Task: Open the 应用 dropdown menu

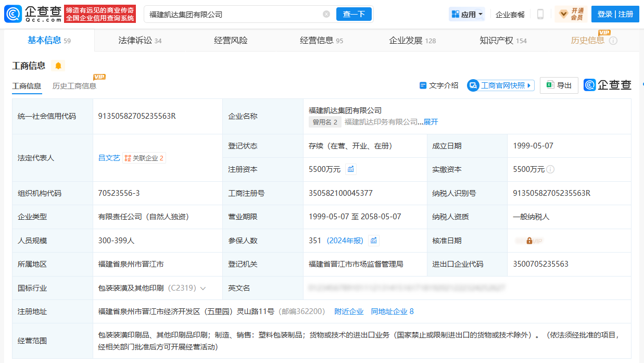Action: [x=467, y=14]
